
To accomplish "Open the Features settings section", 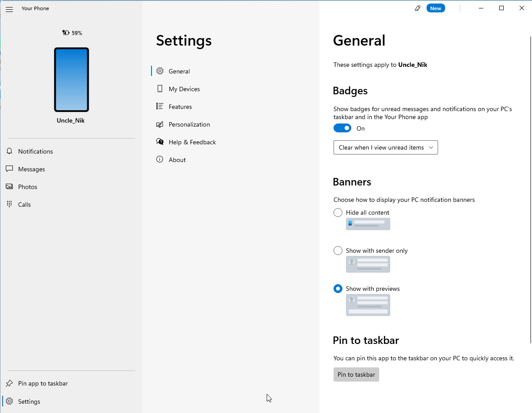I will pyautogui.click(x=180, y=107).
